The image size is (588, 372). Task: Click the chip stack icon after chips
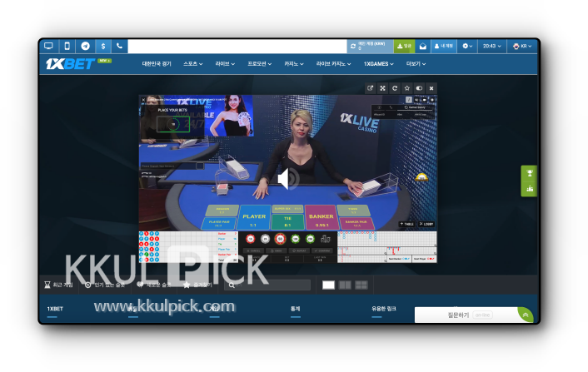click(x=326, y=239)
